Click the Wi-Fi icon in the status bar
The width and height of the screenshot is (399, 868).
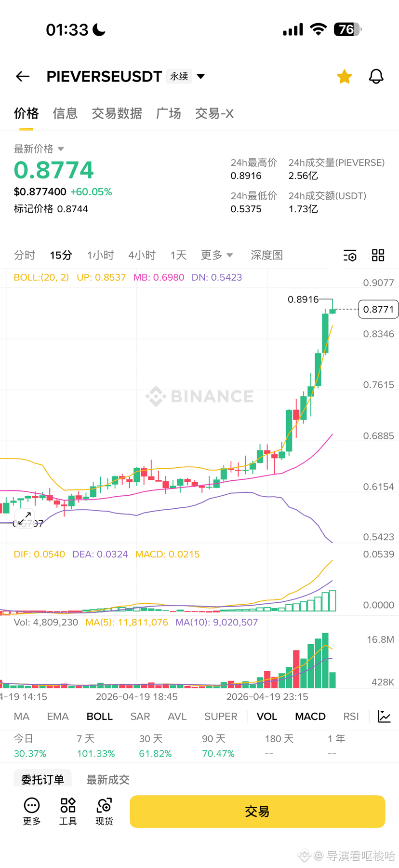(x=318, y=29)
